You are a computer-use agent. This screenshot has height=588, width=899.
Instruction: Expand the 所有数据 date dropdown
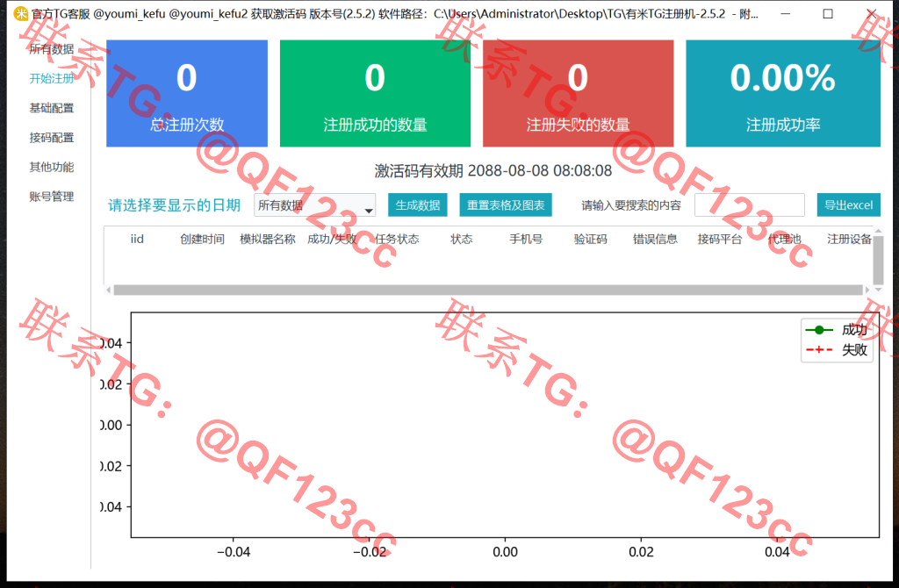pos(315,205)
